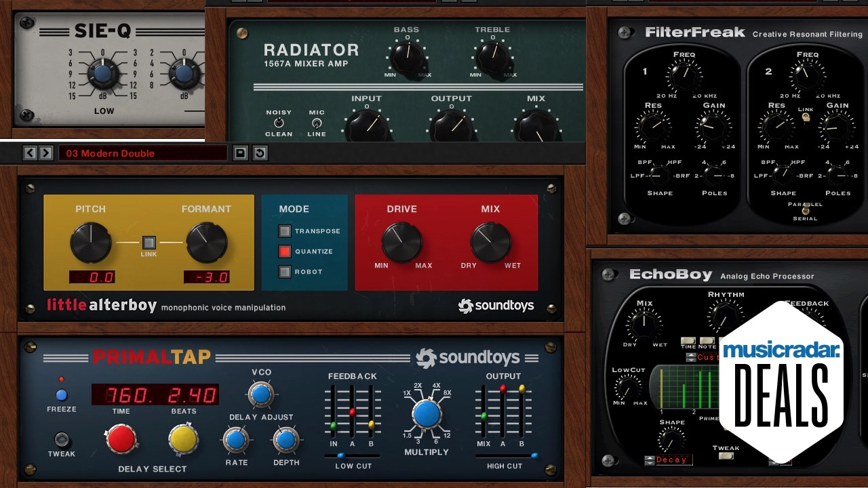
Task: Click the red Delay Select knob
Action: (x=121, y=439)
